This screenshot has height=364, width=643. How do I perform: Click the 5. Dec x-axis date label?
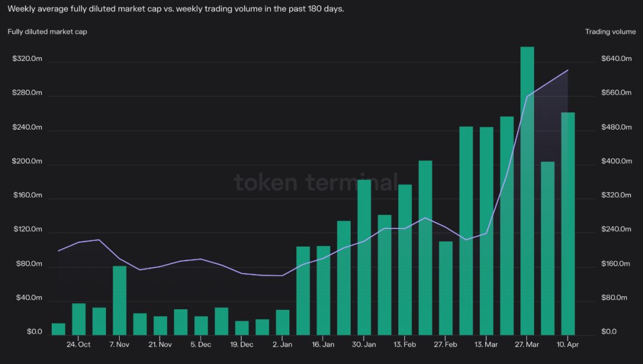point(201,344)
